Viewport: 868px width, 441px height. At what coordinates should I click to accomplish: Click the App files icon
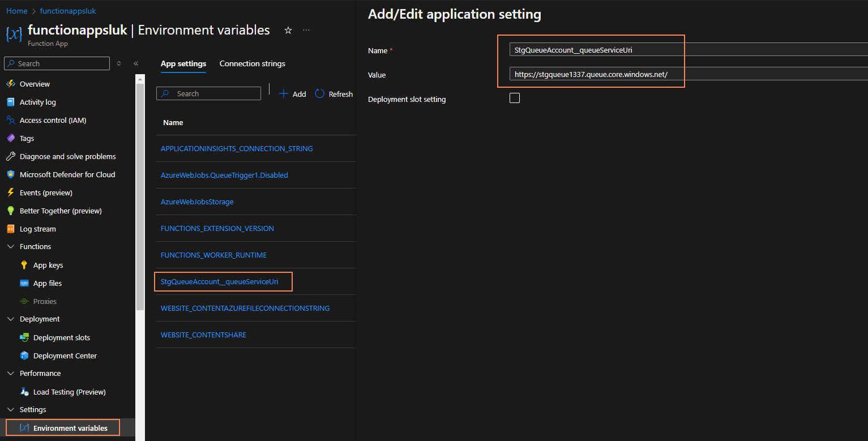[24, 283]
